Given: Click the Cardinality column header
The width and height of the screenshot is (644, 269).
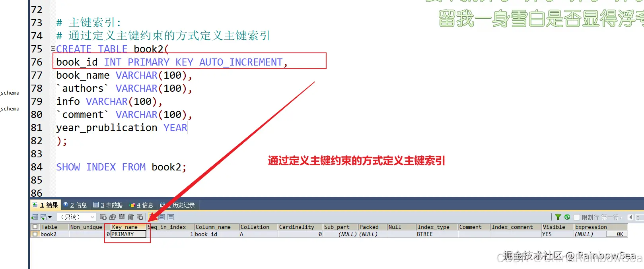Looking at the screenshot, I should (300, 227).
